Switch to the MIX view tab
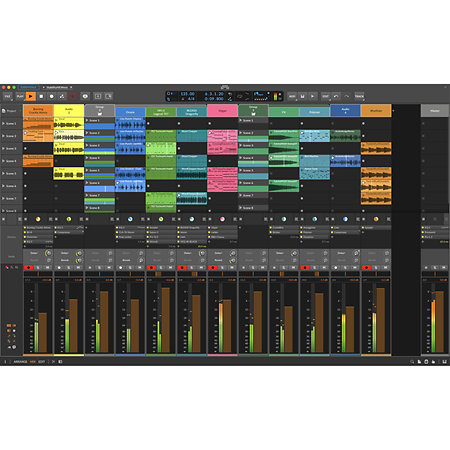 pos(33,362)
